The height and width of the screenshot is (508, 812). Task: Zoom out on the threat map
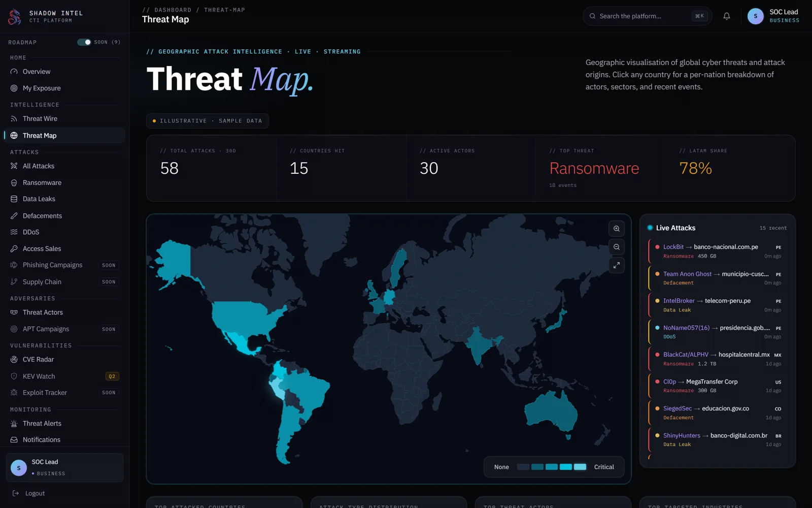point(617,247)
